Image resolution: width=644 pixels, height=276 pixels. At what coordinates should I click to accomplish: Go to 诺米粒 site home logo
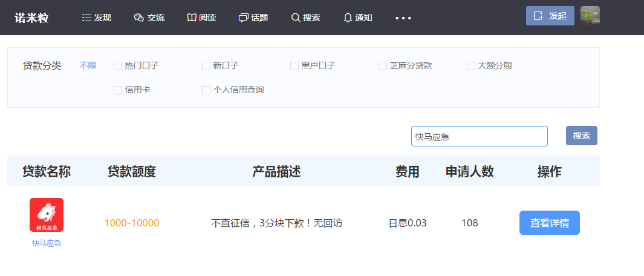pos(31,18)
